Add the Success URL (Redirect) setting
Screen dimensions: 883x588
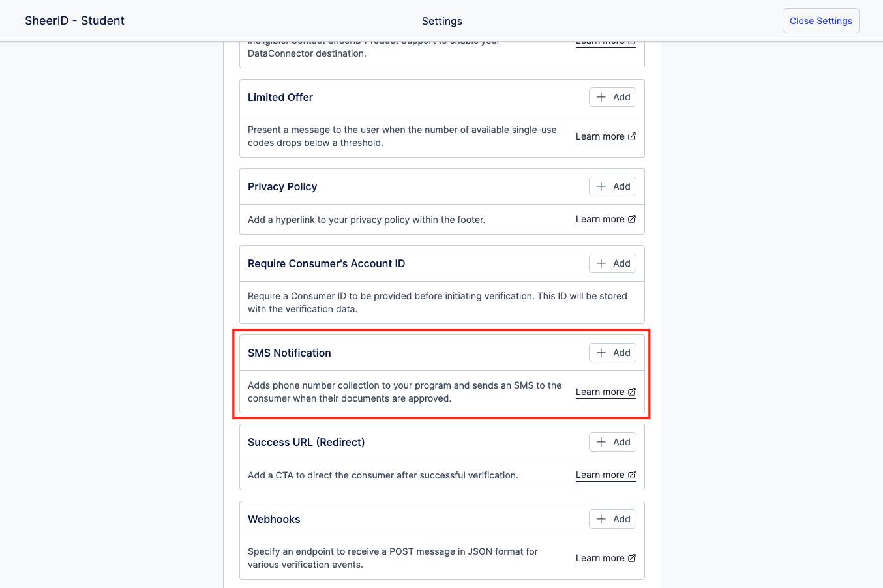pos(612,442)
